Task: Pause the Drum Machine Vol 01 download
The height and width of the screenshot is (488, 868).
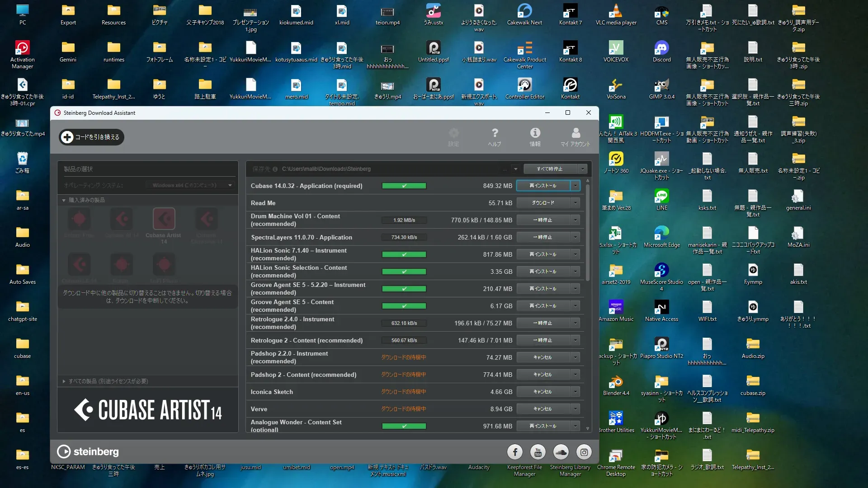Action: (x=543, y=220)
